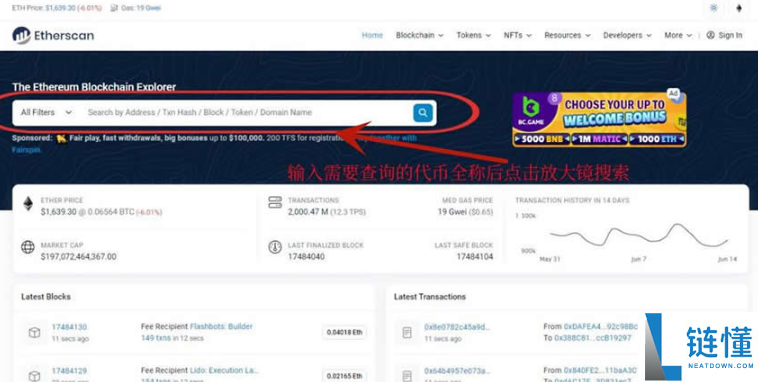Click the Transactions server icon
This screenshot has height=382, width=758.
(x=275, y=203)
